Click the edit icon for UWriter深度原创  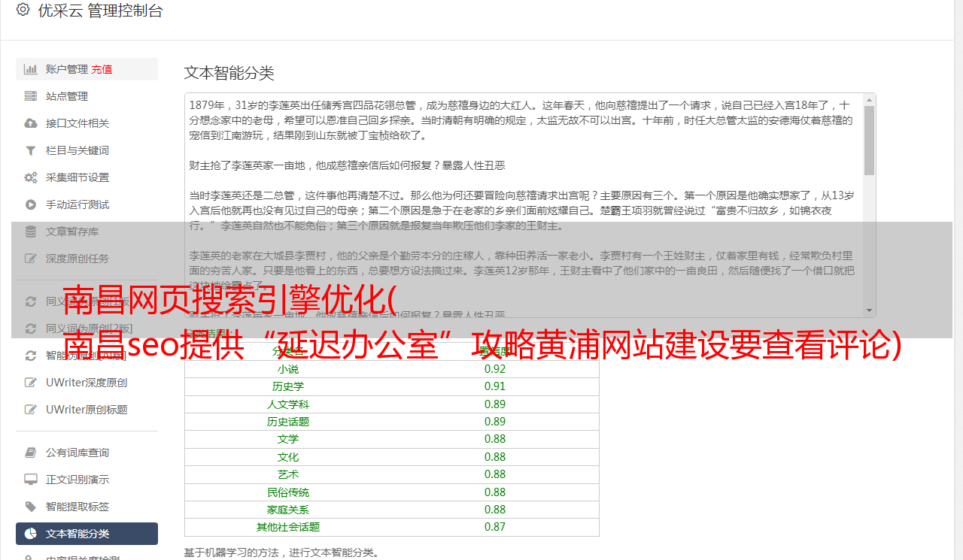[x=31, y=383]
